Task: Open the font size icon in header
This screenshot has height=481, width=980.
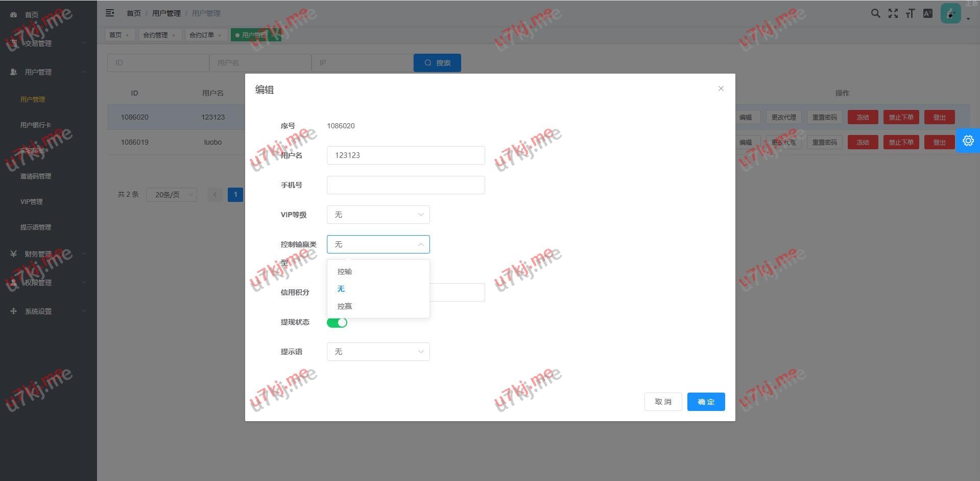Action: pyautogui.click(x=910, y=14)
